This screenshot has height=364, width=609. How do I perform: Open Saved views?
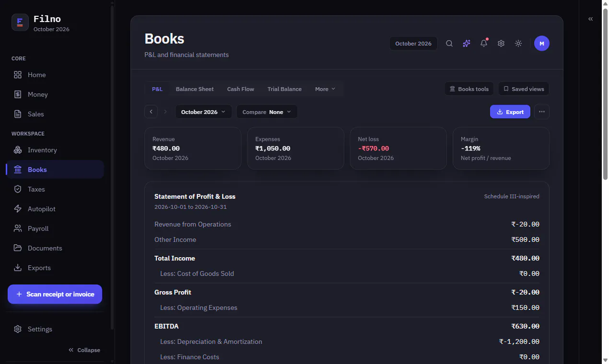tap(524, 89)
